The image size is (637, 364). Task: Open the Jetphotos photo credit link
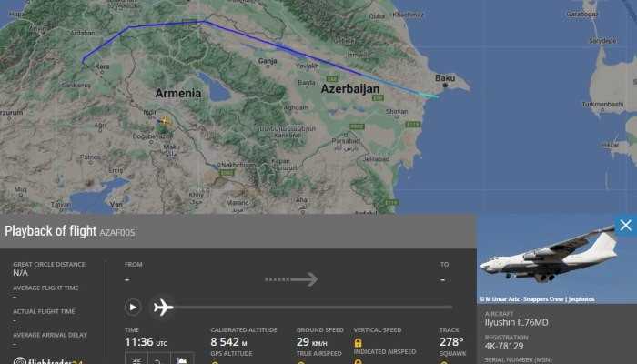pos(581,299)
